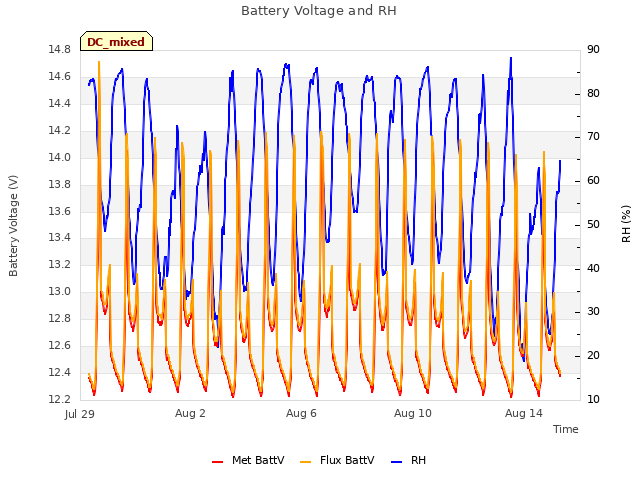Image resolution: width=640 pixels, height=480 pixels.
Task: Click the 13.0 voltage tick label
Action: [59, 291]
